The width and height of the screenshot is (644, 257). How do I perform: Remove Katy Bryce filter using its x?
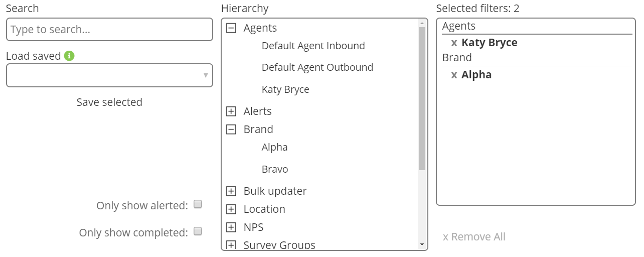454,43
